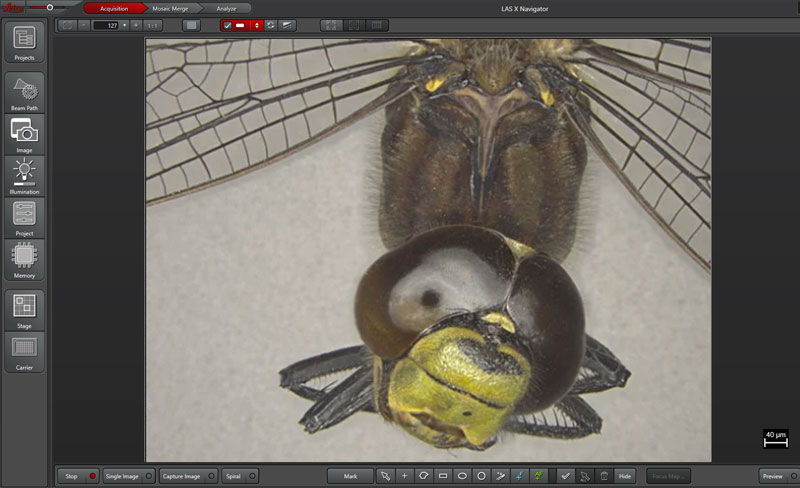Open the Memory chip panel

tap(24, 255)
